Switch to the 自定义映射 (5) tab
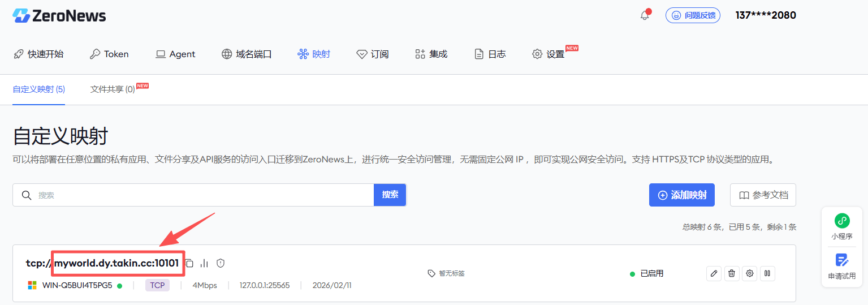Viewport: 868px width, 305px height. click(39, 89)
